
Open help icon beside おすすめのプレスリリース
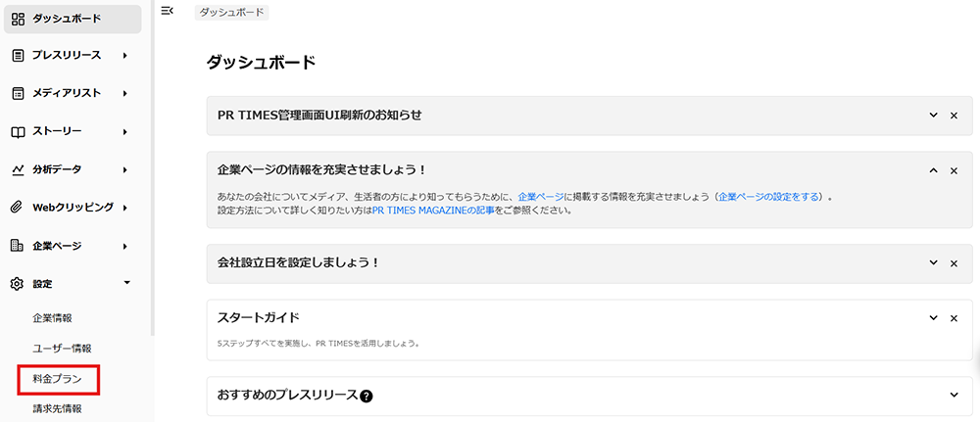367,396
